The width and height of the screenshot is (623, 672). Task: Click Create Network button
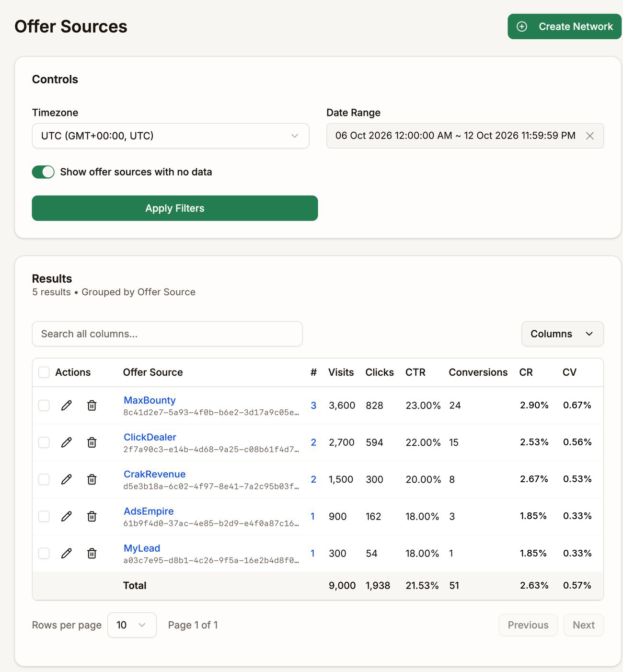565,27
